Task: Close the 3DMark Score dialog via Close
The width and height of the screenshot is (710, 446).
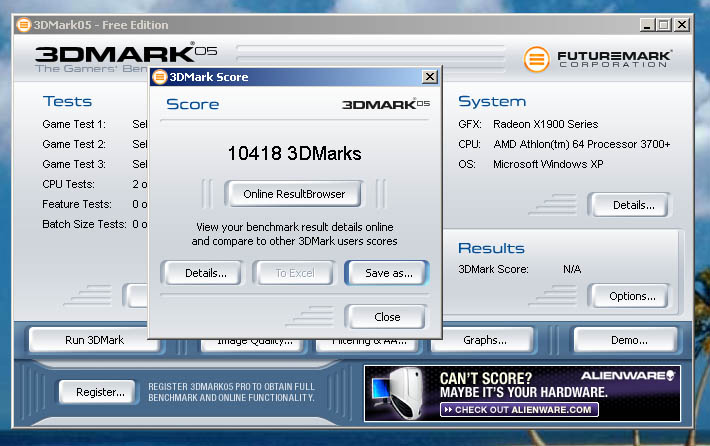Action: point(387,317)
